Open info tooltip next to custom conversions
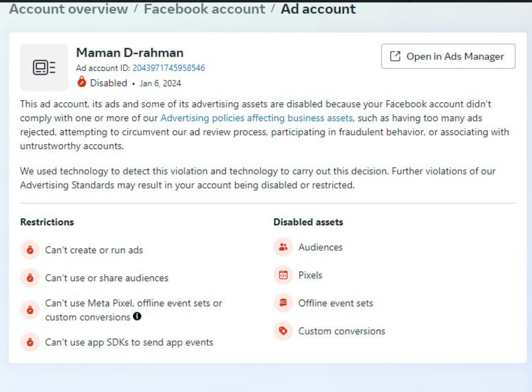This screenshot has height=392, width=532. click(x=137, y=316)
